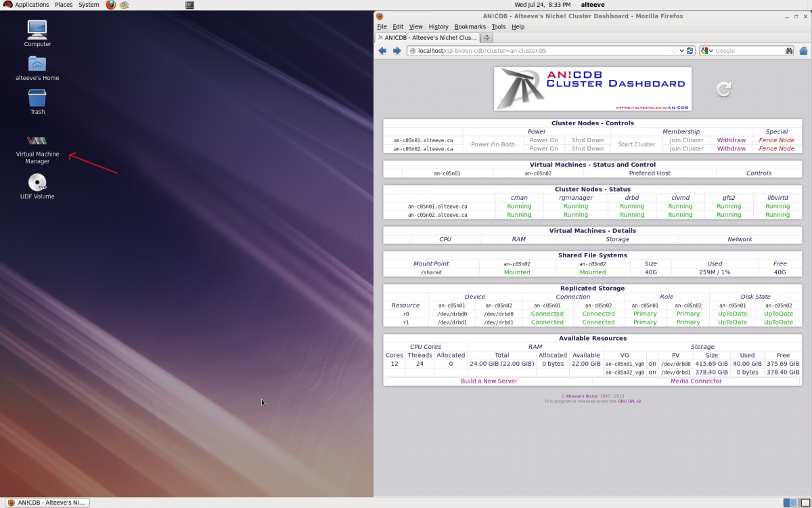The width and height of the screenshot is (812, 508).
Task: Click the Build a New Server link
Action: (x=489, y=381)
